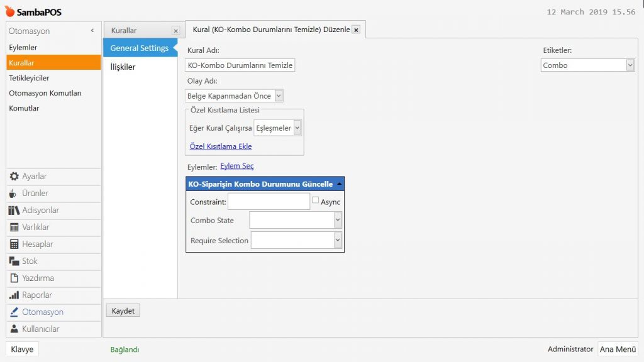Open Yazdırma using its document icon
644x362 pixels.
(x=14, y=278)
